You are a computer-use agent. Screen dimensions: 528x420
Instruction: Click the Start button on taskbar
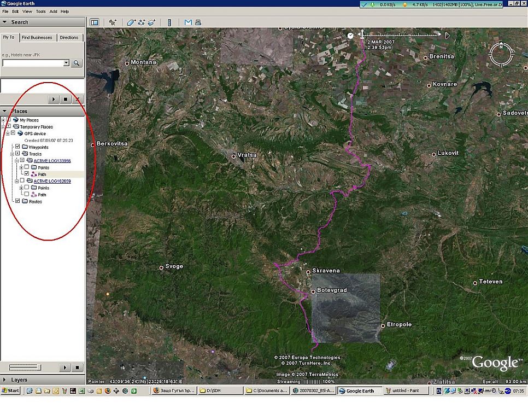pyautogui.click(x=11, y=390)
